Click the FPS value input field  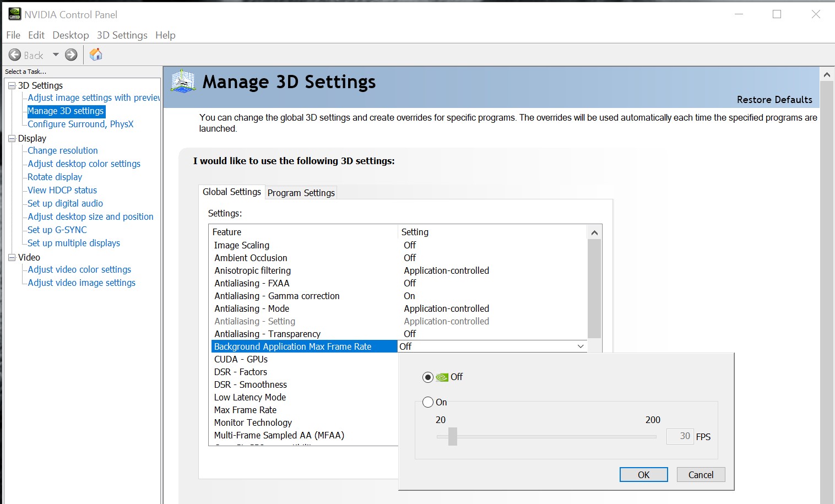pos(680,436)
